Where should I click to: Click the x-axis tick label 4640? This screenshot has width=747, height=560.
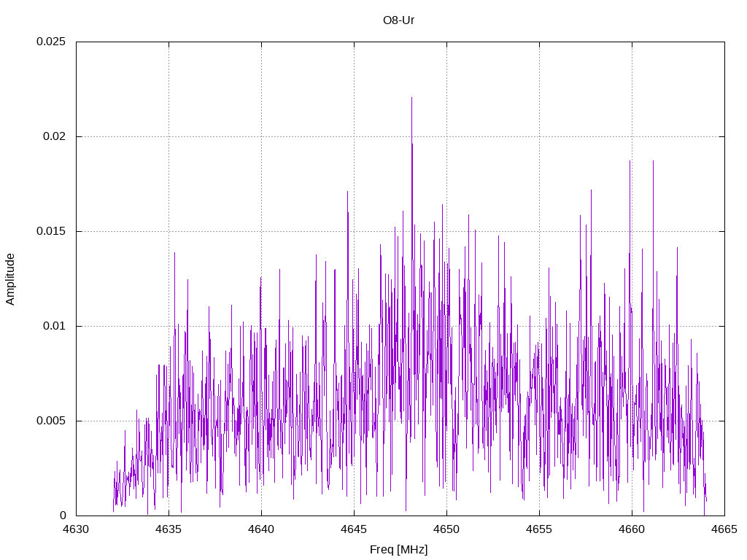tap(262, 529)
